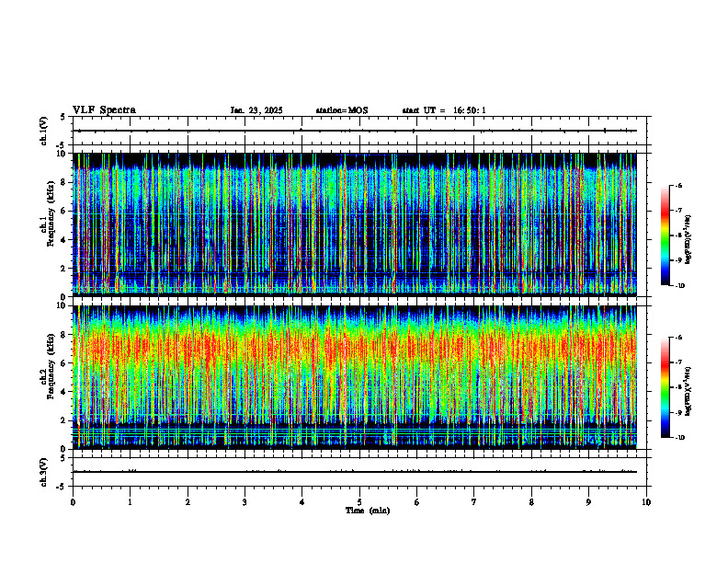Click the ch.2 spectrogram plot area

tap(355, 377)
